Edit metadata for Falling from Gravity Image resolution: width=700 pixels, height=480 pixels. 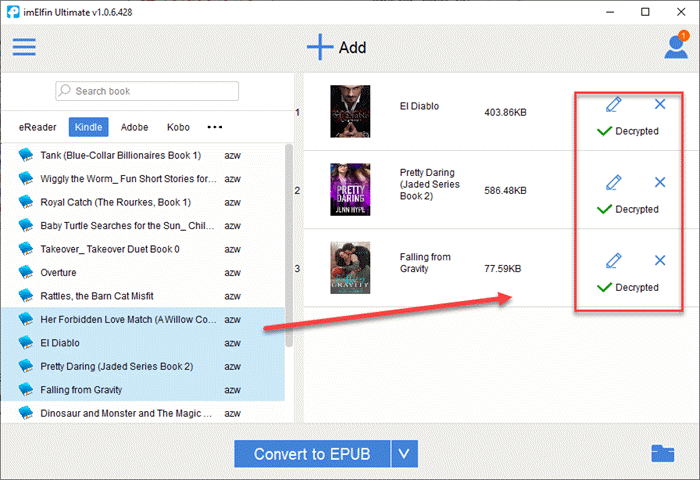click(613, 261)
